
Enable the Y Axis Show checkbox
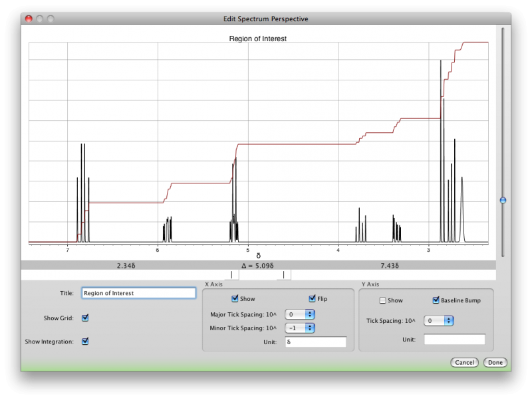click(383, 300)
